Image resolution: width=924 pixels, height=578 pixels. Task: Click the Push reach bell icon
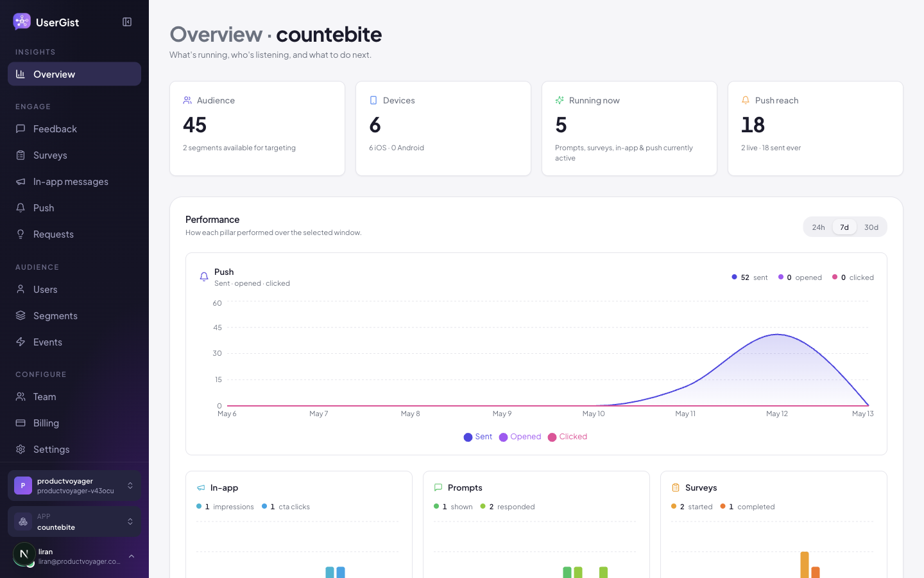pyautogui.click(x=746, y=100)
